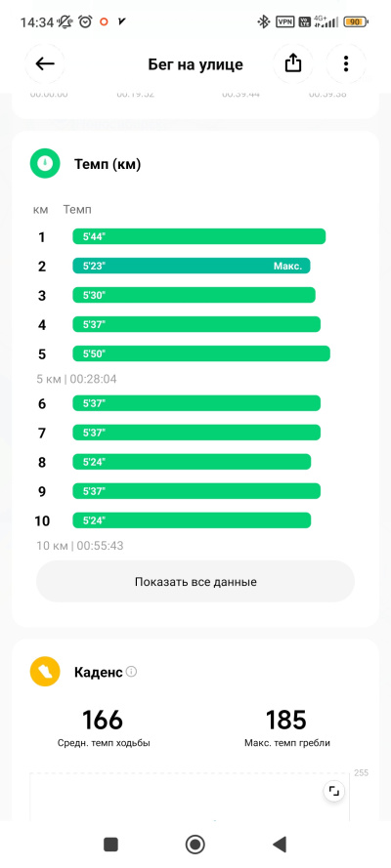Select kilometer 5 pace bar 5'50"
391x868 pixels.
tap(201, 353)
